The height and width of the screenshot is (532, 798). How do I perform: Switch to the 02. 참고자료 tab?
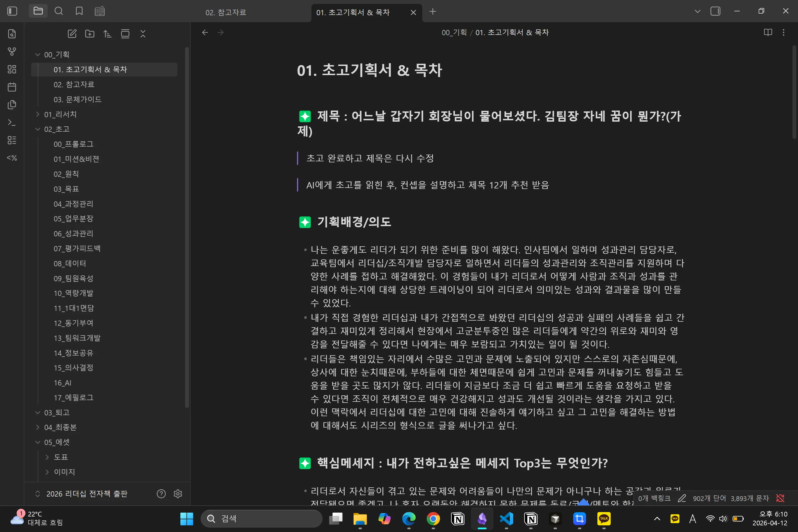coord(226,12)
